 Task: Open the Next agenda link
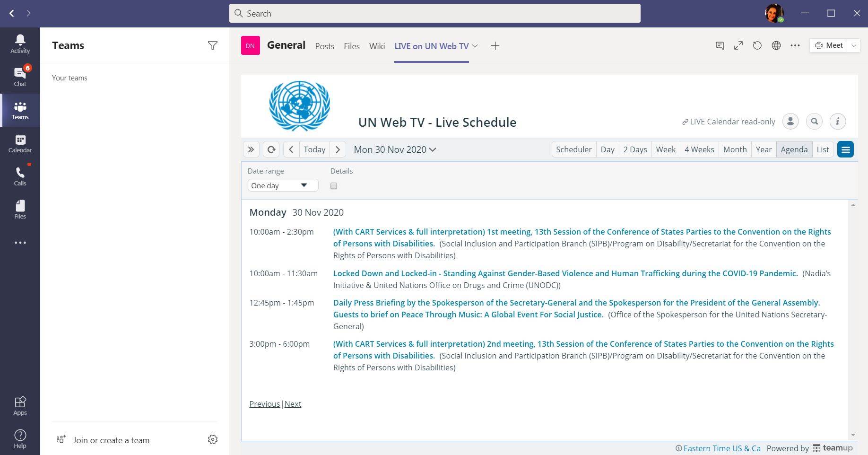coord(293,404)
